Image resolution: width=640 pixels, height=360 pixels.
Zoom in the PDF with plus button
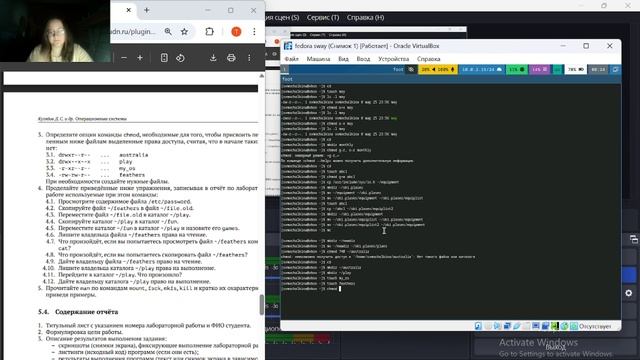[140, 58]
